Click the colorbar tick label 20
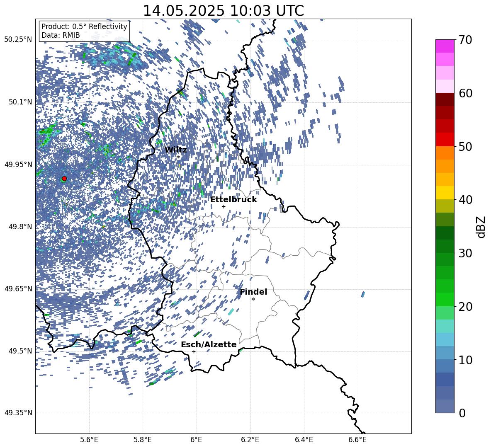This screenshot has height=448, width=491. pos(466,307)
